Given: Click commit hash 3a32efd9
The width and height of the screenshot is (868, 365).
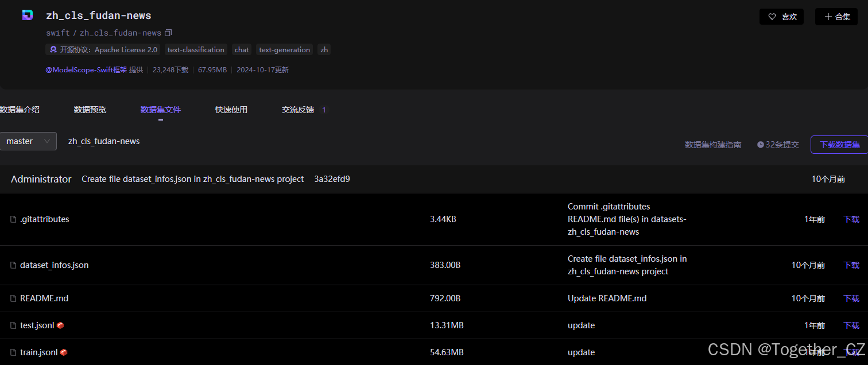Looking at the screenshot, I should point(332,179).
